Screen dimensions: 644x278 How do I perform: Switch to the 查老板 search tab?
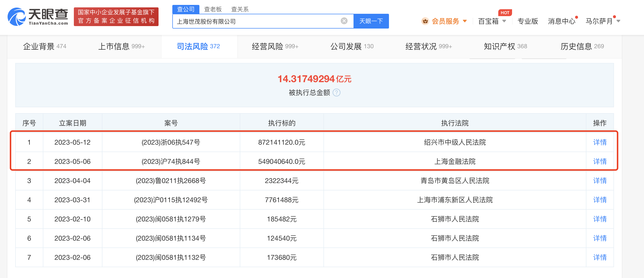213,10
